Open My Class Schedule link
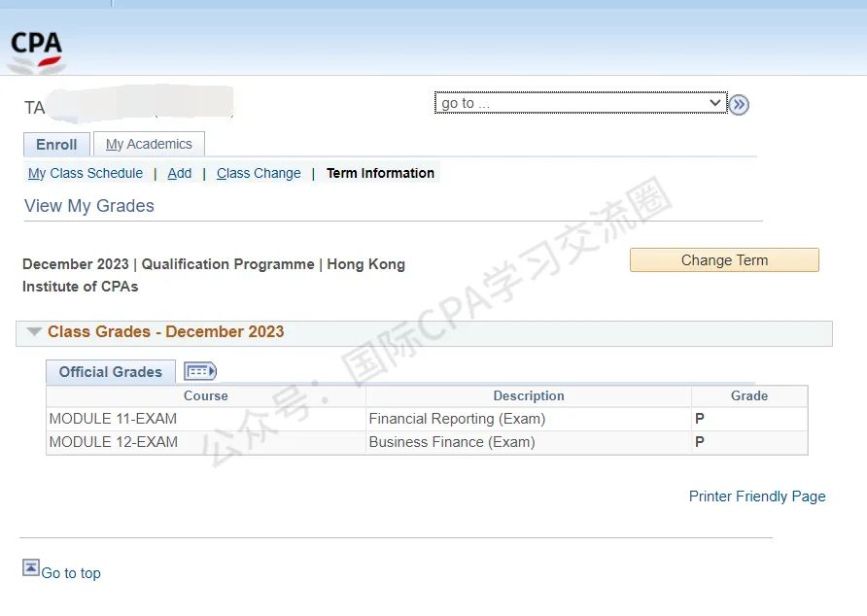The width and height of the screenshot is (867, 616). [x=86, y=173]
